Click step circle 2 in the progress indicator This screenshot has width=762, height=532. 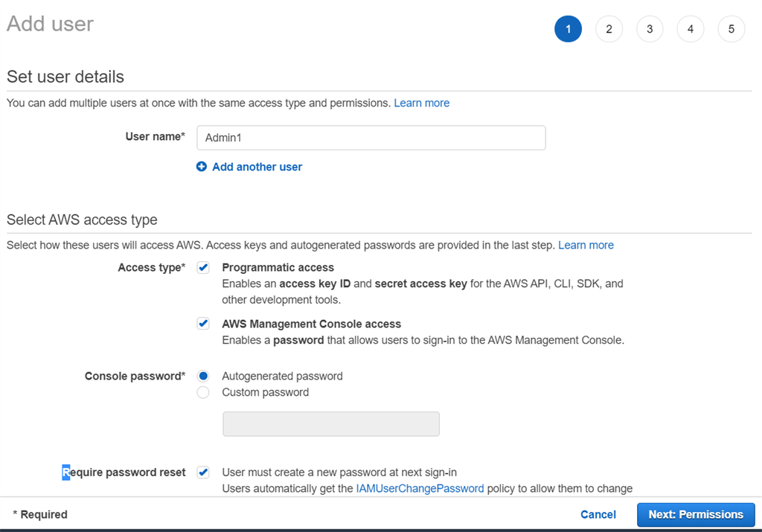pos(609,28)
